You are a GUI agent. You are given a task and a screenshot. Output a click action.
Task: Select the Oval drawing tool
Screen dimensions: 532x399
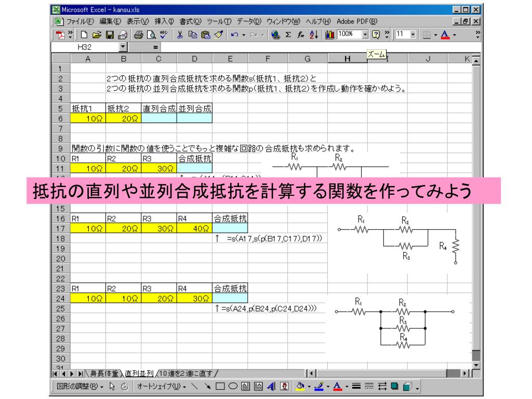[233, 386]
